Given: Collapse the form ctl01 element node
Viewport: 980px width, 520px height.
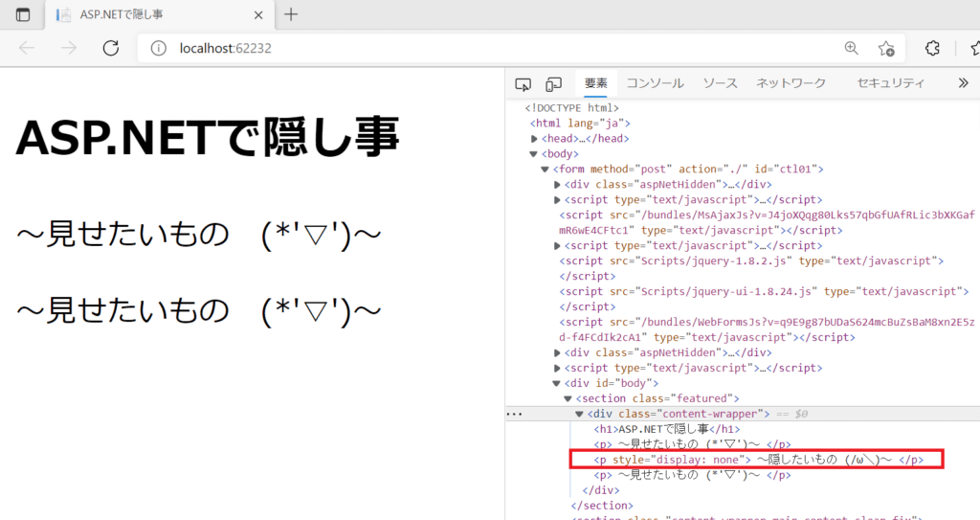Looking at the screenshot, I should click(x=545, y=170).
